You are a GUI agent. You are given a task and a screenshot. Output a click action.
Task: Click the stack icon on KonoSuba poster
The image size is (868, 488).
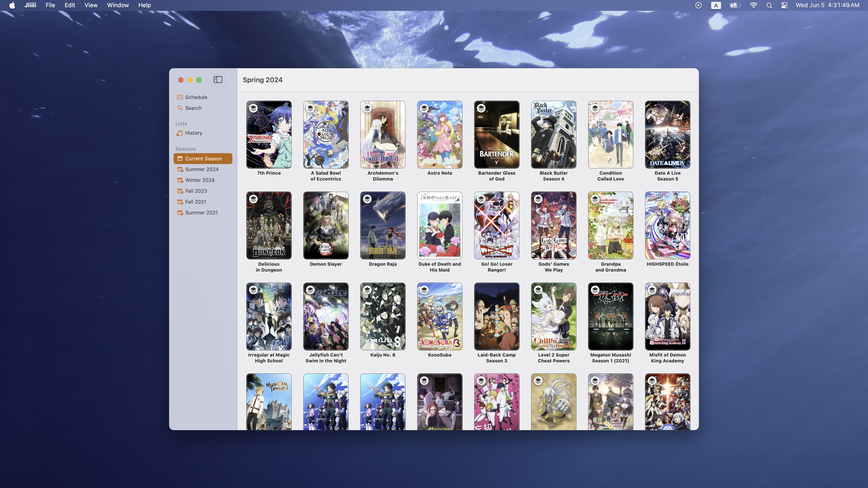click(x=424, y=290)
